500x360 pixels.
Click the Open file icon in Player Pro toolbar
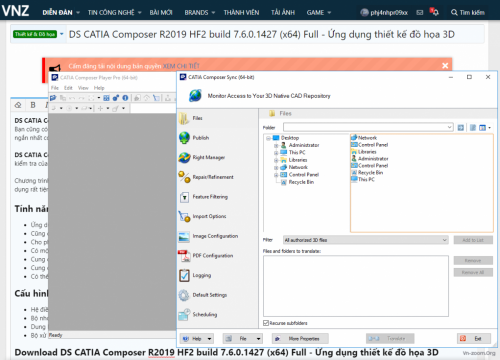[53, 98]
